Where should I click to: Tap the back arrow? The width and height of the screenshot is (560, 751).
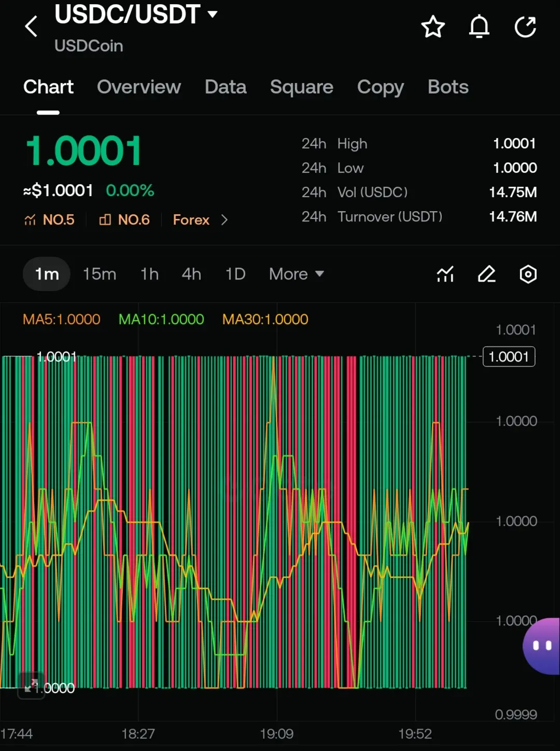pos(32,26)
